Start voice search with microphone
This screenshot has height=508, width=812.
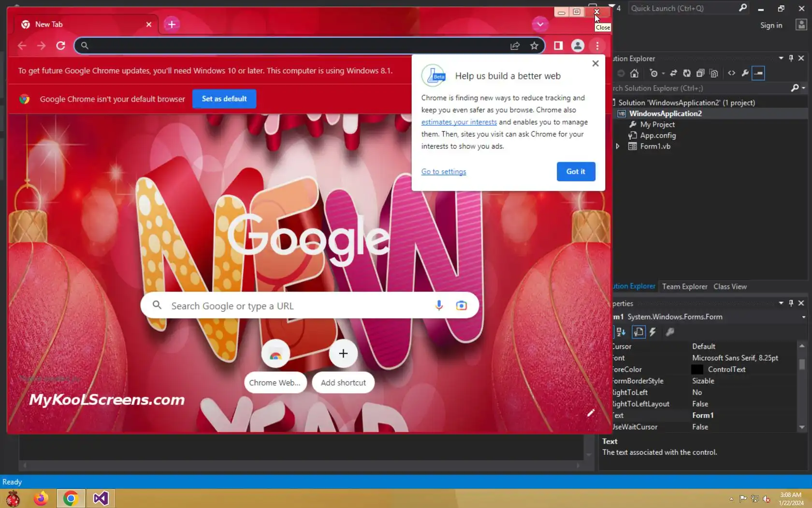click(439, 305)
